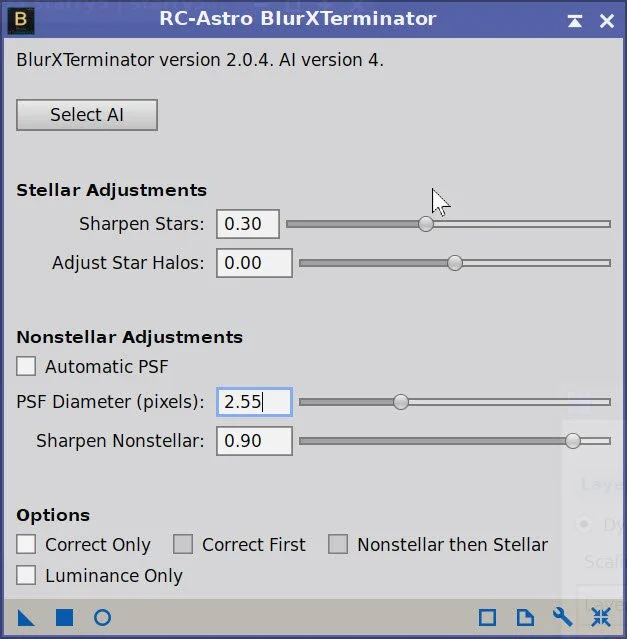Click the Reset arrows icon
The image size is (627, 639).
(601, 617)
